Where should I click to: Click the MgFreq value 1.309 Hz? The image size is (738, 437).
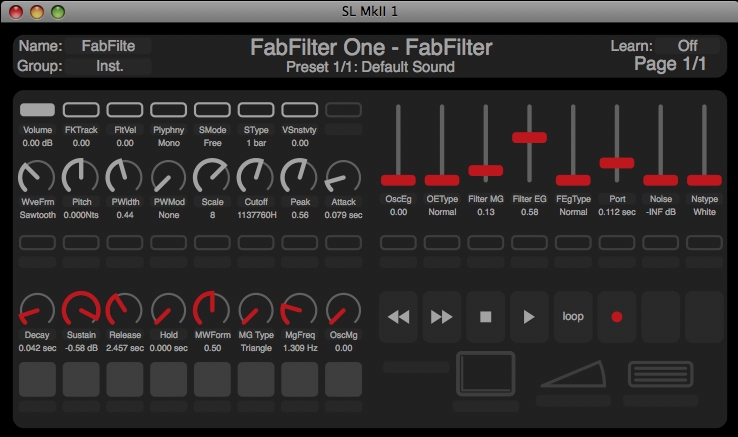click(300, 348)
